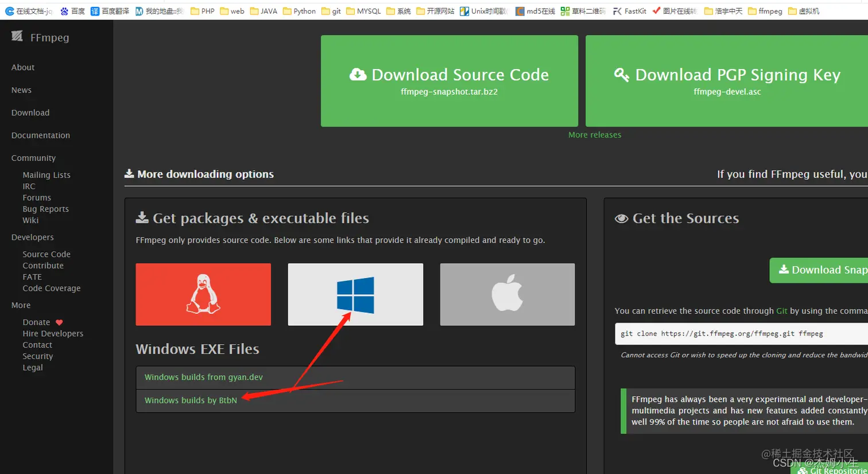Open the 百度 bookmark

pos(72,11)
